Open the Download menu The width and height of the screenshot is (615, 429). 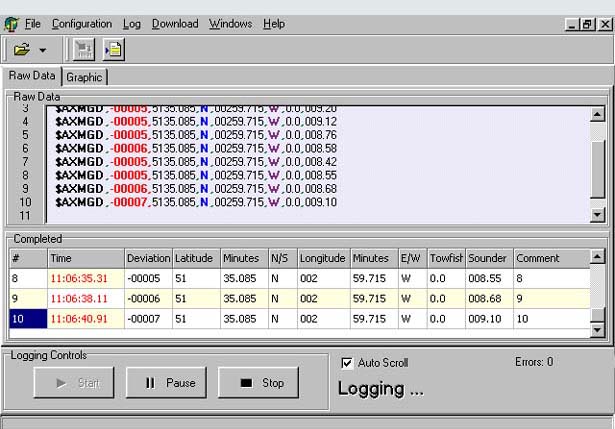[x=175, y=24]
